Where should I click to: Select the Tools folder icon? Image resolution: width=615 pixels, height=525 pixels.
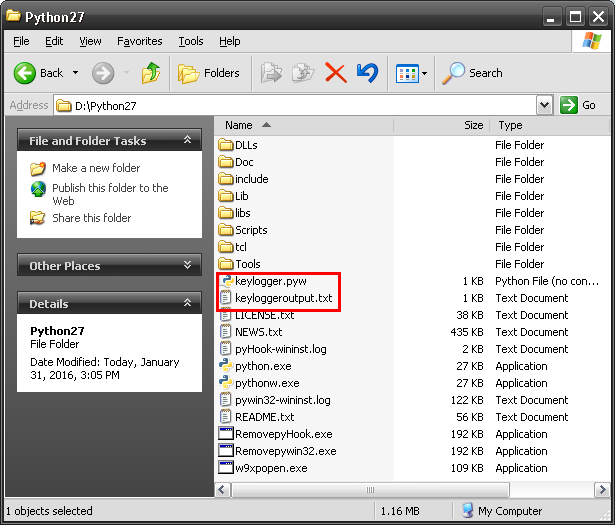tap(226, 263)
